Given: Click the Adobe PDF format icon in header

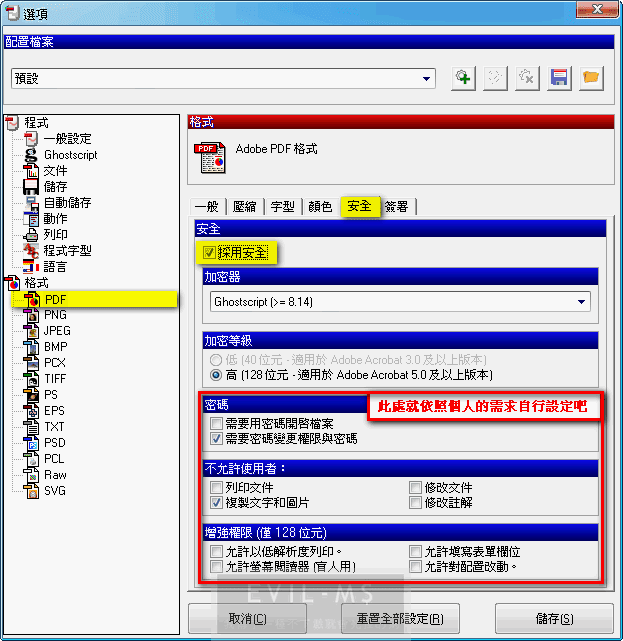Looking at the screenshot, I should [x=210, y=157].
